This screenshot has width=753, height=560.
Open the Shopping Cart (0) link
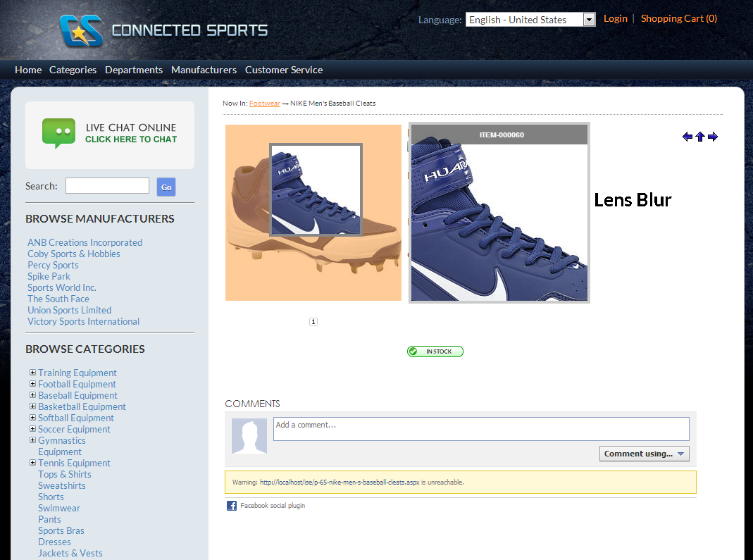(x=679, y=19)
